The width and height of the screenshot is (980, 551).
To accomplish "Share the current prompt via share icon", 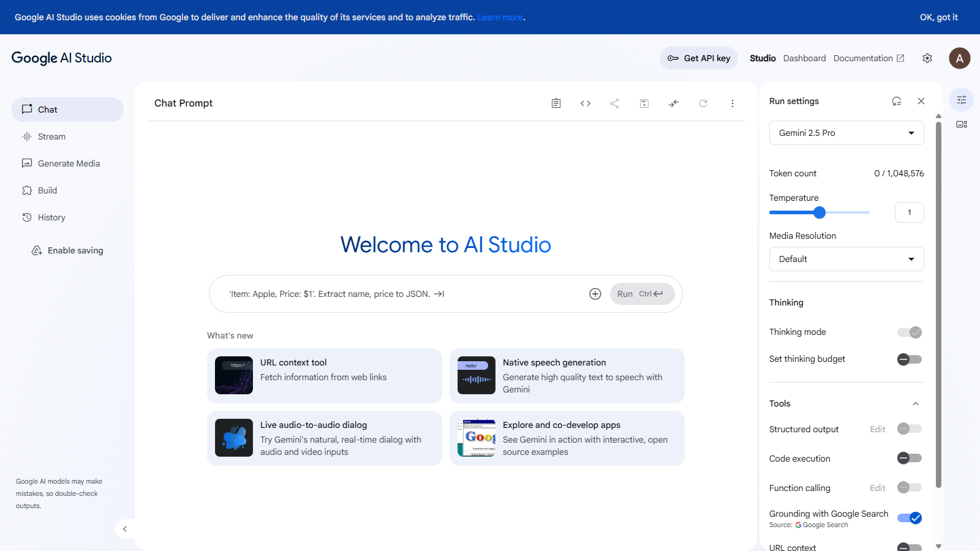I will [x=614, y=103].
